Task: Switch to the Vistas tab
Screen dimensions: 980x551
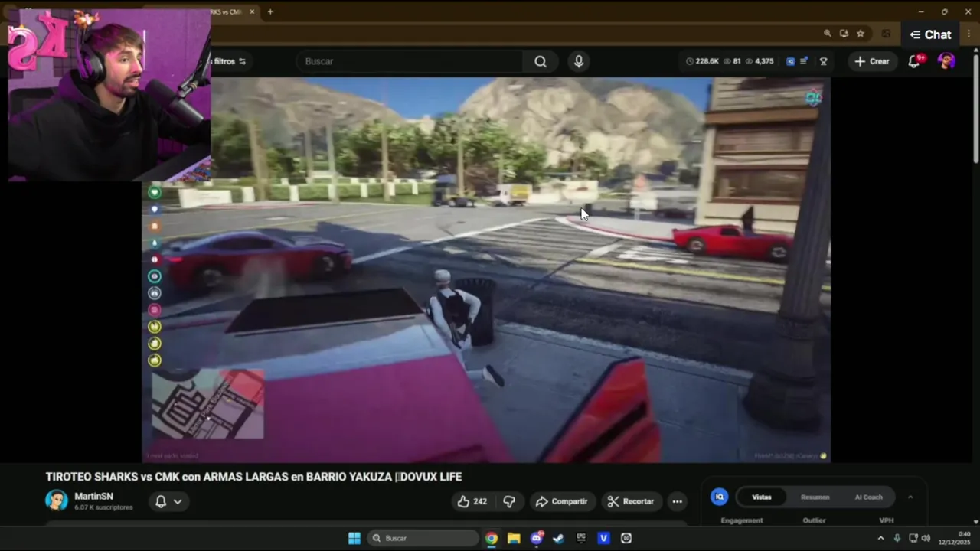Action: click(761, 497)
